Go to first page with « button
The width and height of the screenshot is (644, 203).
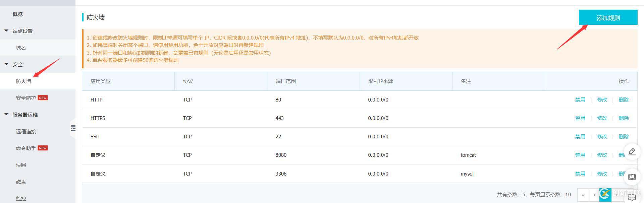tap(583, 195)
